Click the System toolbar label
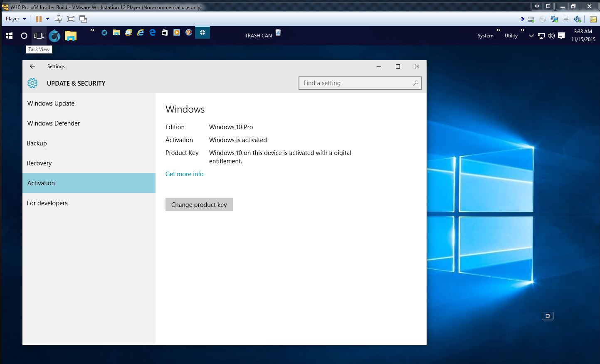This screenshot has height=364, width=600. click(x=485, y=36)
